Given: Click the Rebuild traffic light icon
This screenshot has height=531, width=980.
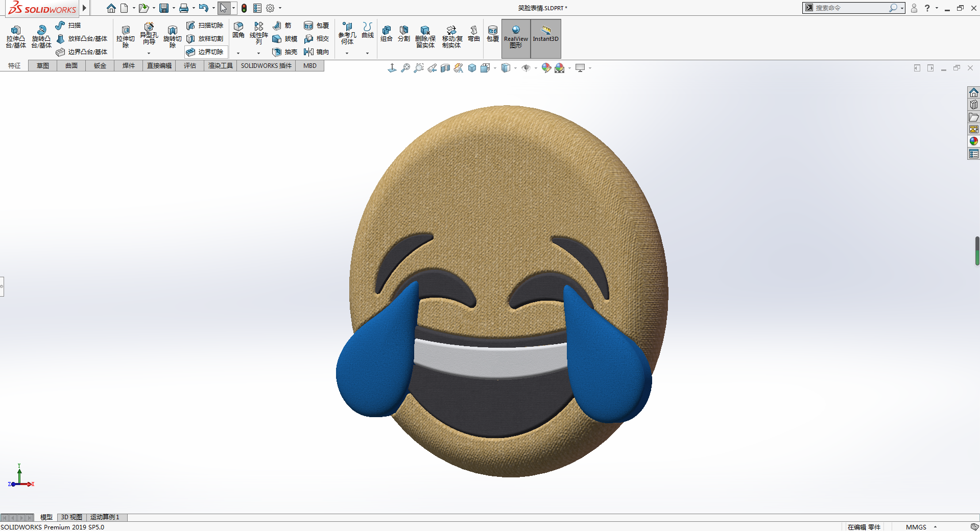Looking at the screenshot, I should pos(244,8).
